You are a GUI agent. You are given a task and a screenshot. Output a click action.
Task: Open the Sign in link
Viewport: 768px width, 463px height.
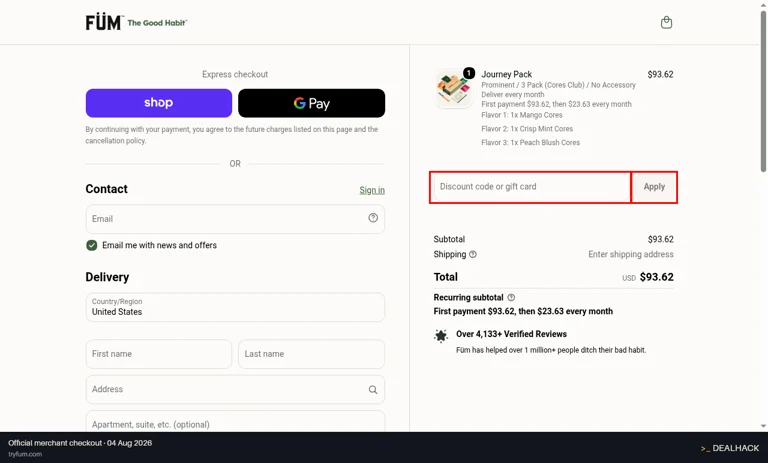pos(372,190)
